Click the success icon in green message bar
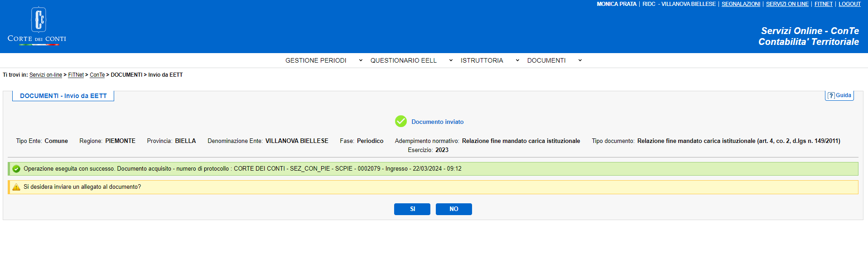The height and width of the screenshot is (280, 868). 16,169
